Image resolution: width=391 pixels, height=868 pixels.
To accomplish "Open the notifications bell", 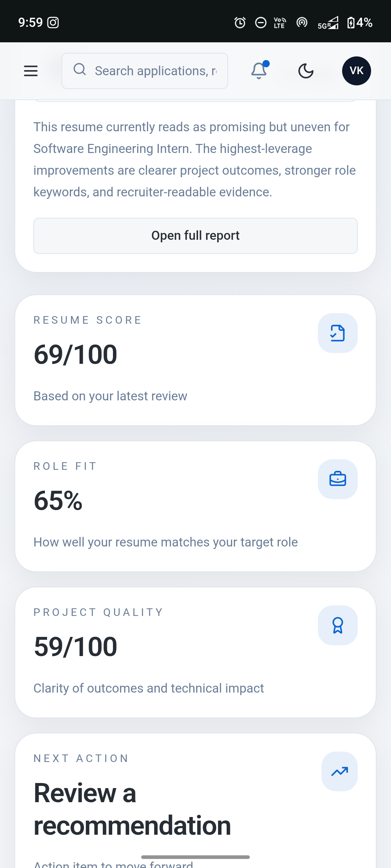I will click(x=259, y=71).
